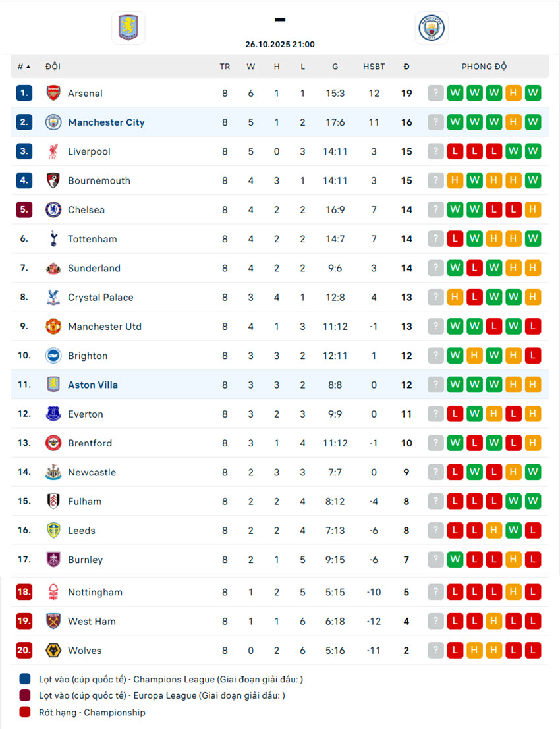Click the rank 20 relegation badge
Screen dimensions: 560x729
[24, 651]
